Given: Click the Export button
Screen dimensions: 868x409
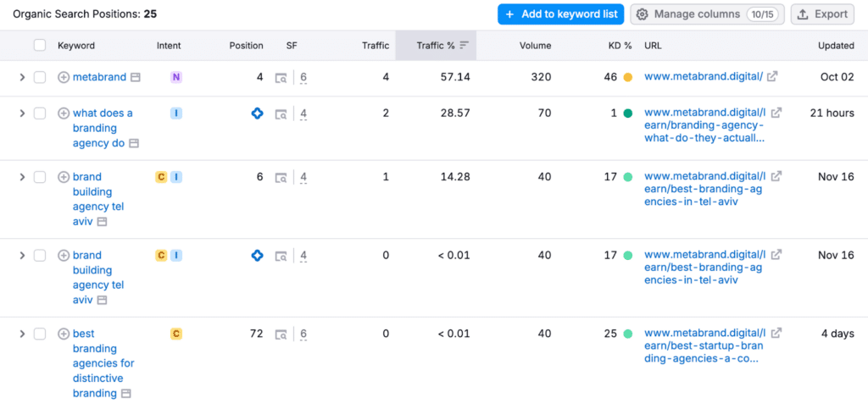Looking at the screenshot, I should coord(822,14).
